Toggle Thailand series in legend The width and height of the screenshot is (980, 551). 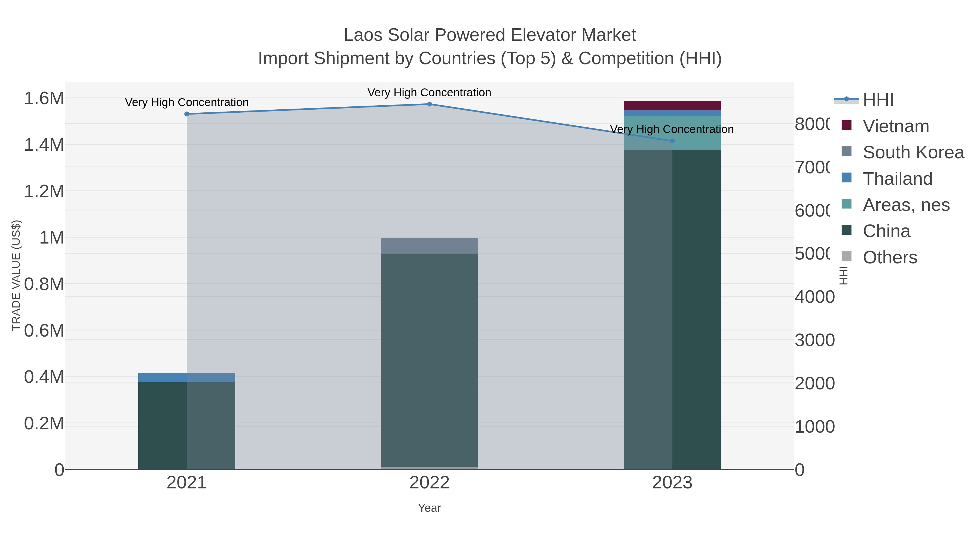pyautogui.click(x=887, y=178)
